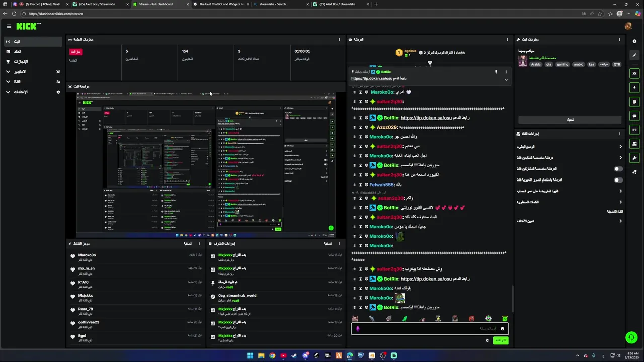The width and height of the screenshot is (644, 362).
Task: Toggle subscribers-only chat switch
Action: coord(618,169)
